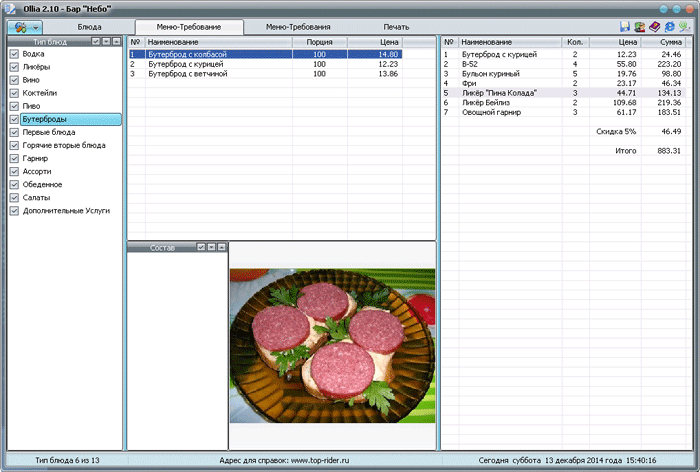Open the users and computer icon
The width and height of the screenshot is (700, 472).
tap(640, 27)
